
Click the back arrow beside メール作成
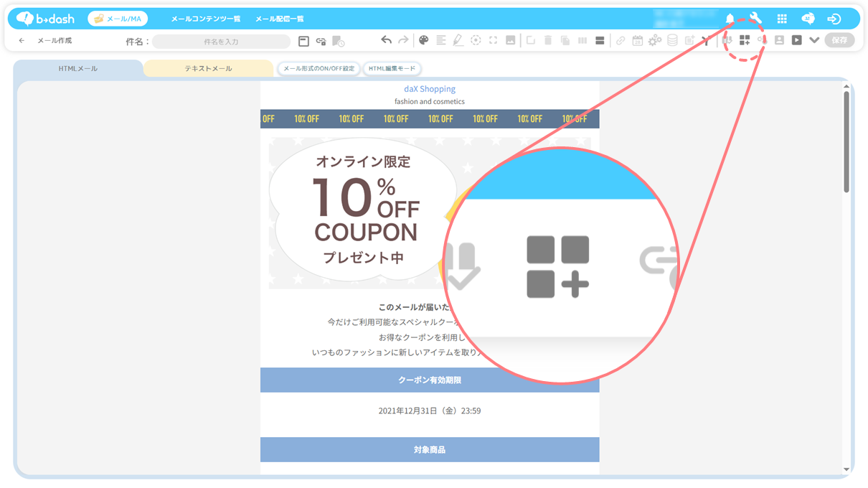(22, 41)
